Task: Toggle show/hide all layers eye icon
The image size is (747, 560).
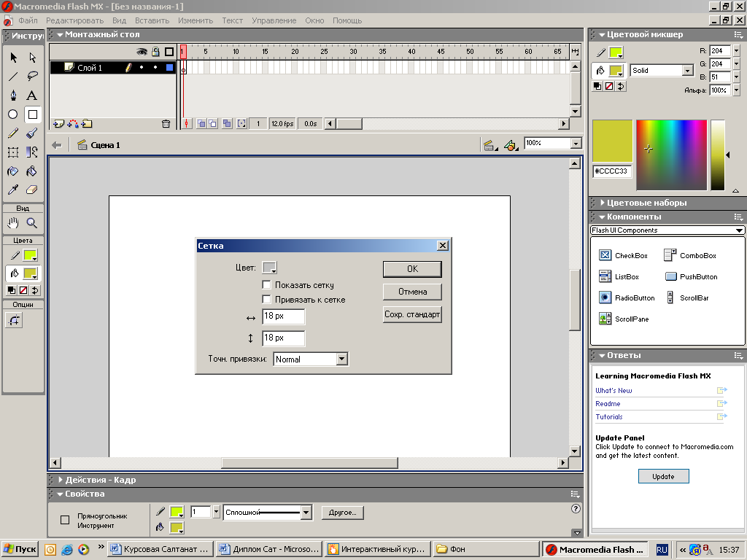Action: click(142, 52)
